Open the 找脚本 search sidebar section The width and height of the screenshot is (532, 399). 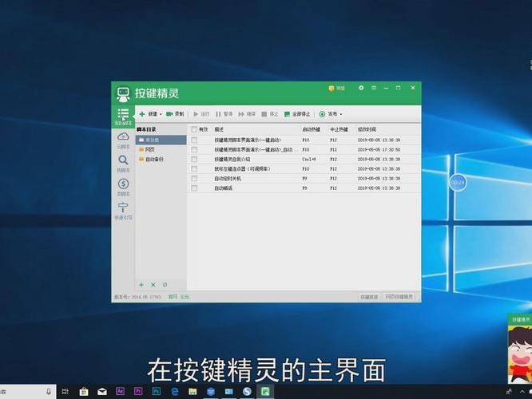(123, 164)
